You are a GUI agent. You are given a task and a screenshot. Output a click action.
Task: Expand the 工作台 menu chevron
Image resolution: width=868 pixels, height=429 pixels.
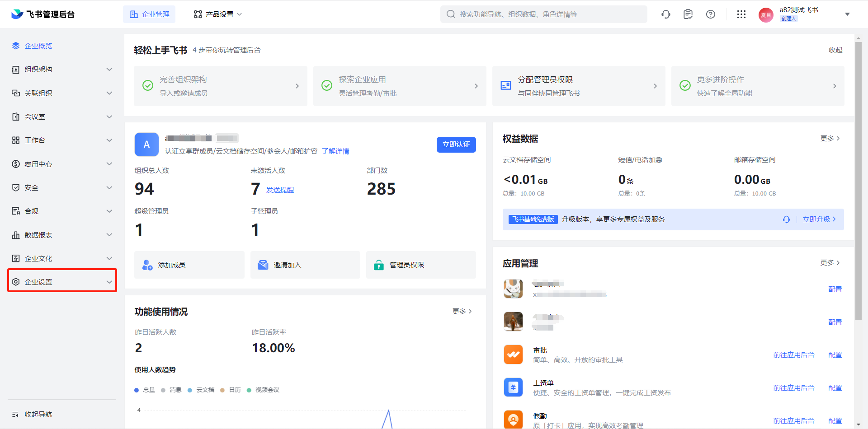coord(109,140)
